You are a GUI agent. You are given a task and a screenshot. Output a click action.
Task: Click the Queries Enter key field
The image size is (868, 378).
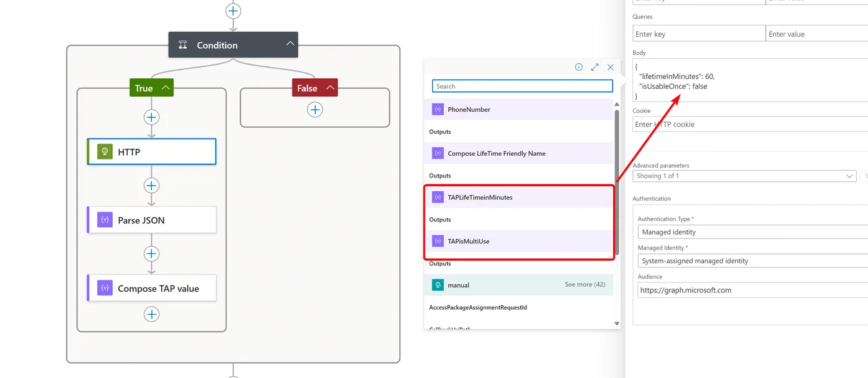coord(699,34)
